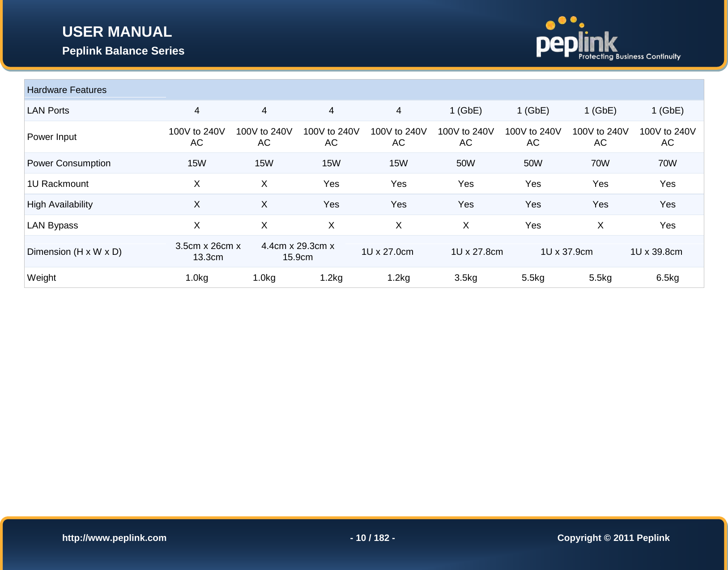Click the 1U x 37.9cm dimension cell

pyautogui.click(x=566, y=252)
